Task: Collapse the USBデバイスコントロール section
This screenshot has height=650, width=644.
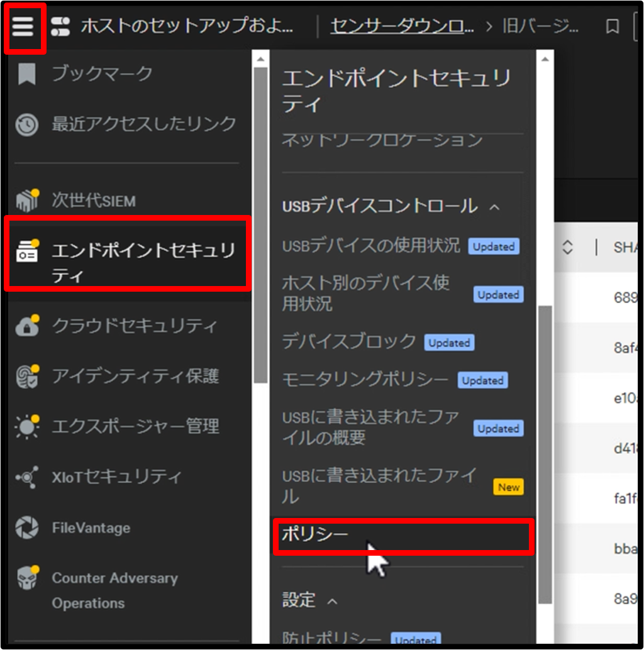Action: 494,207
